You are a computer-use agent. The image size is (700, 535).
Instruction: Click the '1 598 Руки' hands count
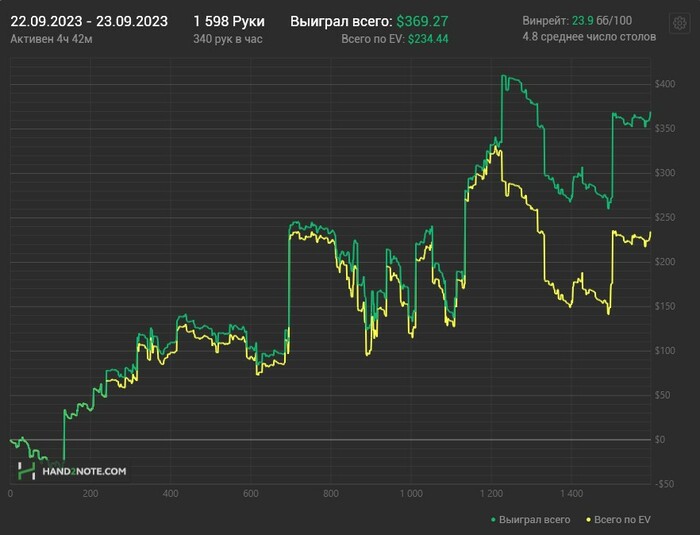(x=229, y=21)
